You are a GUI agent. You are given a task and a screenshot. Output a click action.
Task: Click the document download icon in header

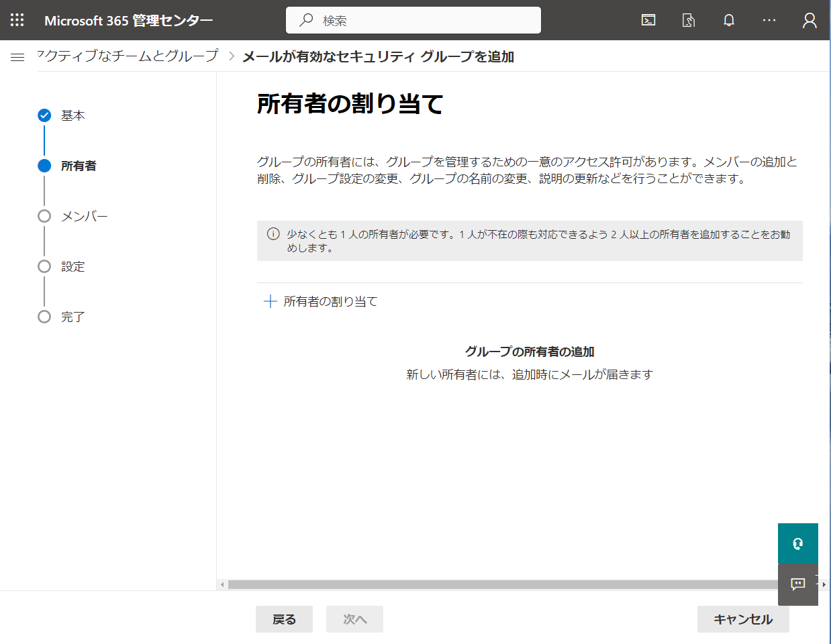coord(689,20)
